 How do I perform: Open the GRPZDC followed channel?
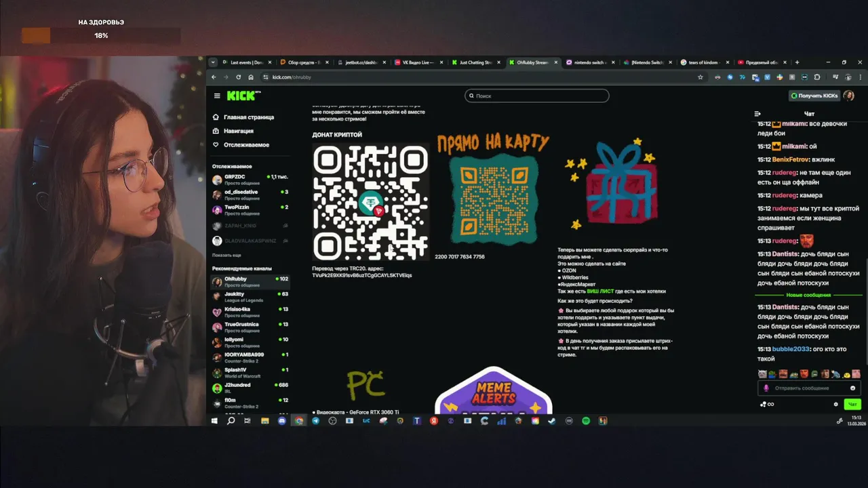[250, 180]
